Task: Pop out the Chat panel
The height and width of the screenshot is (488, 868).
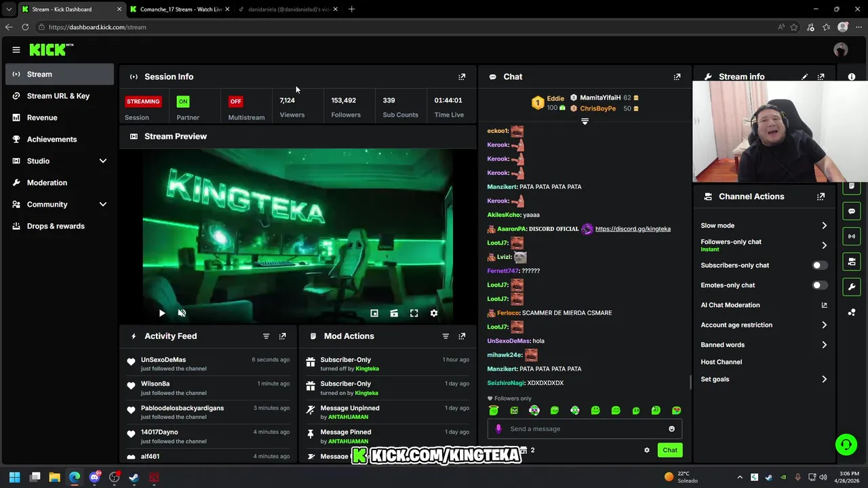Action: click(677, 77)
